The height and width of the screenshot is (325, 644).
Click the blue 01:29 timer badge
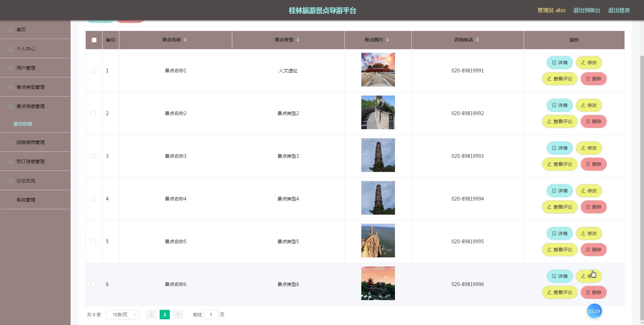pyautogui.click(x=594, y=311)
